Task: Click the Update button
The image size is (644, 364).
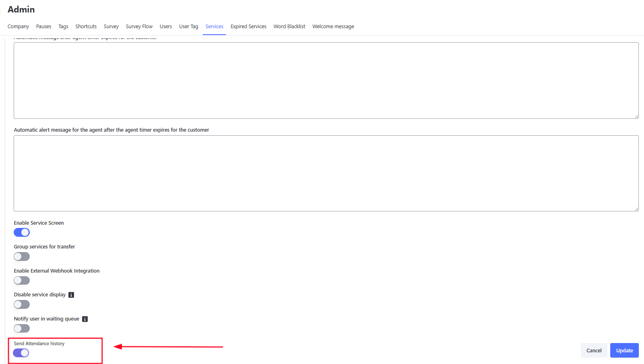Action: tap(624, 350)
